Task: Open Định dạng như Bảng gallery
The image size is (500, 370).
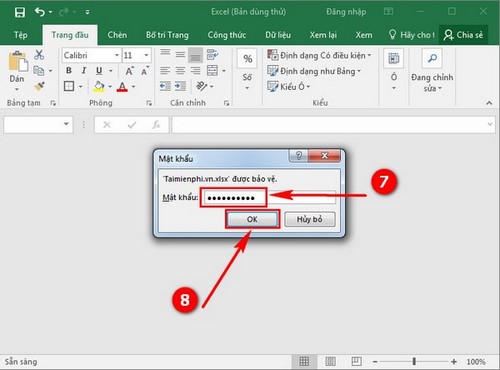Action: (314, 71)
